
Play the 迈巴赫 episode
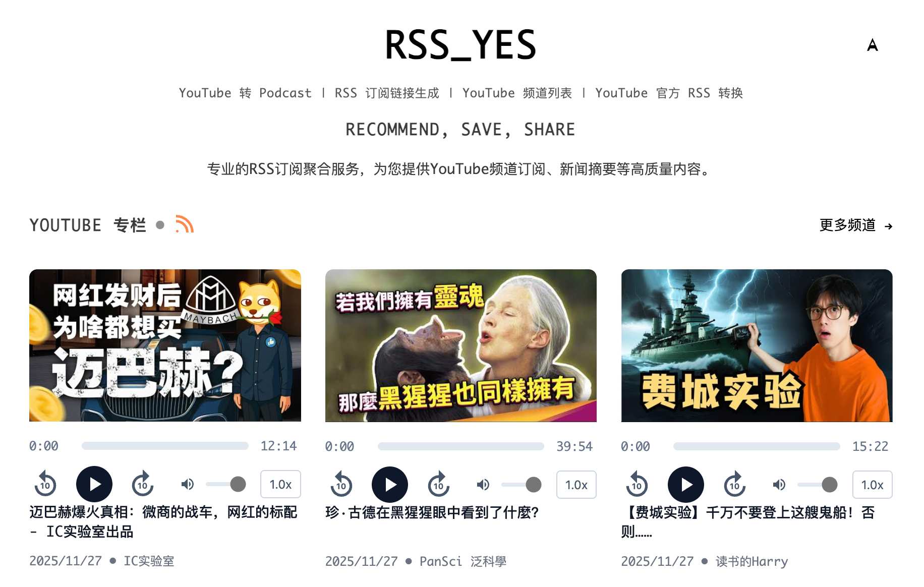(x=94, y=484)
